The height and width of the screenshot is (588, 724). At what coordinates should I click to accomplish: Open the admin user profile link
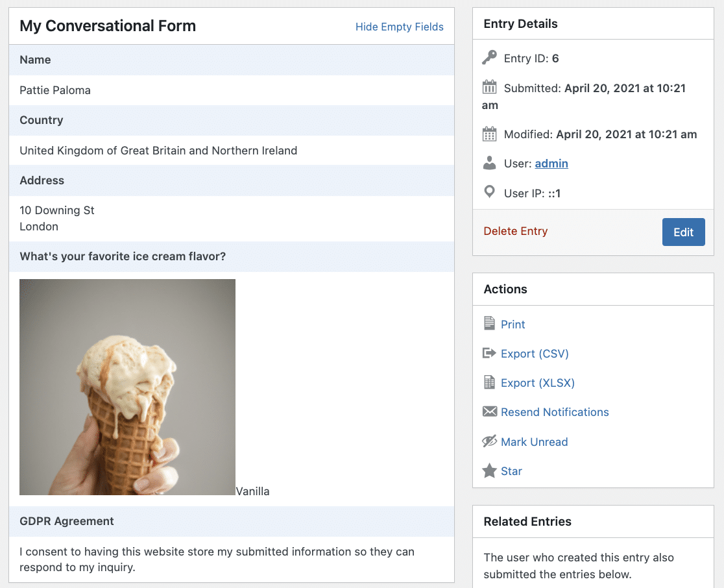(x=551, y=164)
